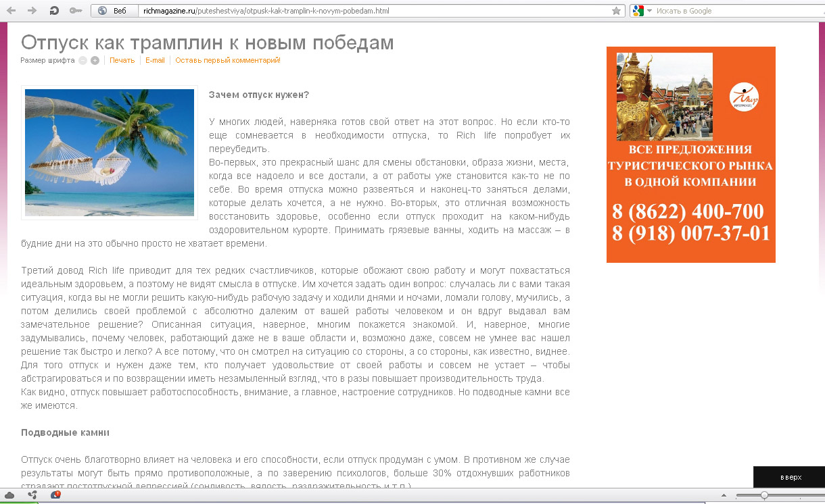
Task: Open the 'Веб' site info badge
Action: (114, 11)
